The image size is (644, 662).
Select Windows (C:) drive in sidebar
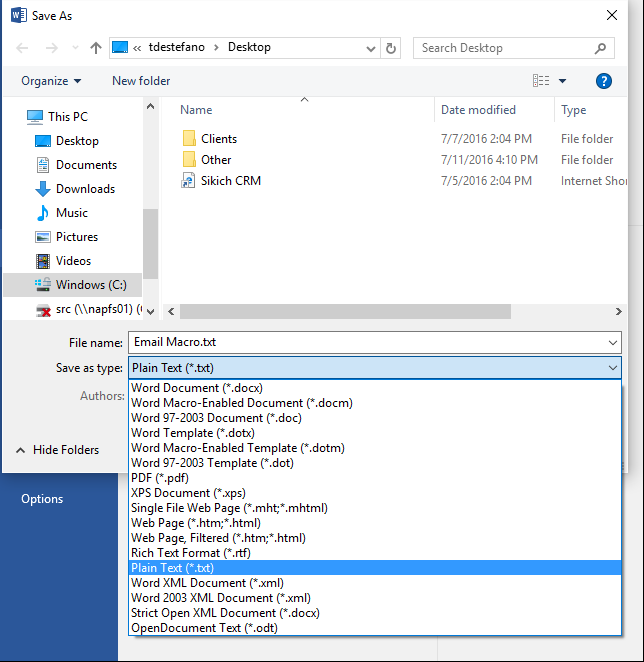click(x=90, y=285)
